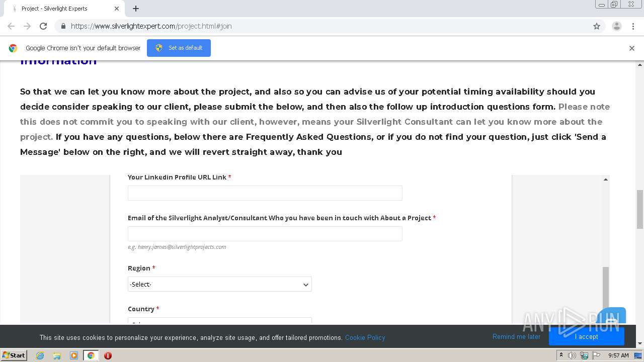This screenshot has height=362, width=644.
Task: Click the Silverlight Analyst email field
Action: point(265,234)
